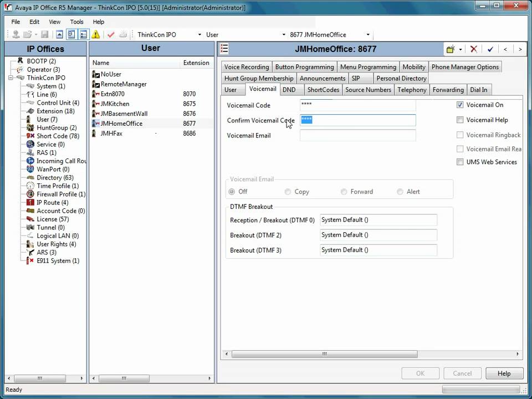The height and width of the screenshot is (399, 532).
Task: Open the ThinkCon IPO toolbar dropdown
Action: [x=199, y=34]
